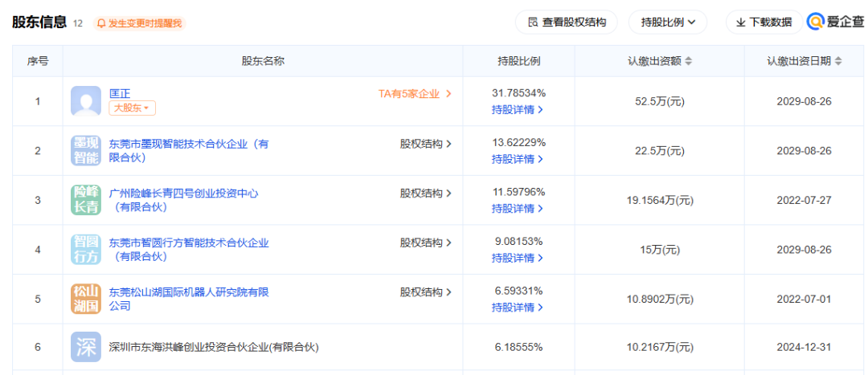The image size is (868, 375).
Task: Open 持股详情 under 9.08153%
Action: click(x=518, y=258)
